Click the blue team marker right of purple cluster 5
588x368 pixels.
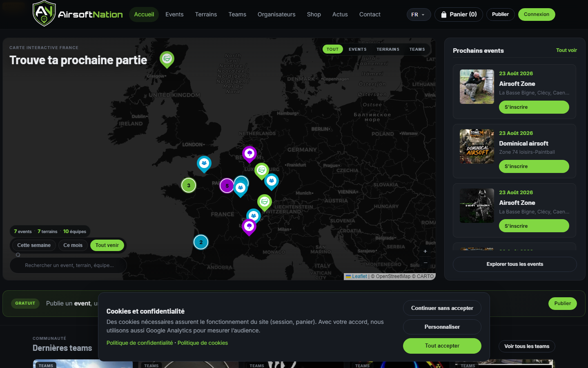tap(241, 189)
